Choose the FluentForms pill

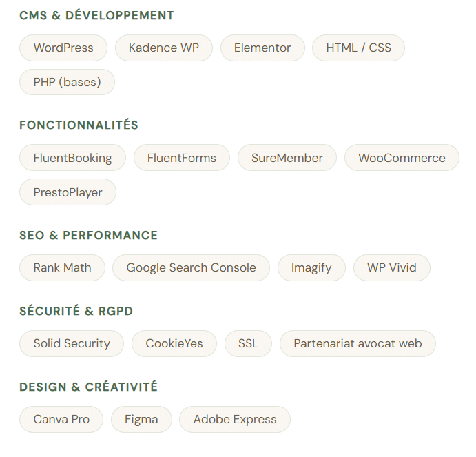182,158
